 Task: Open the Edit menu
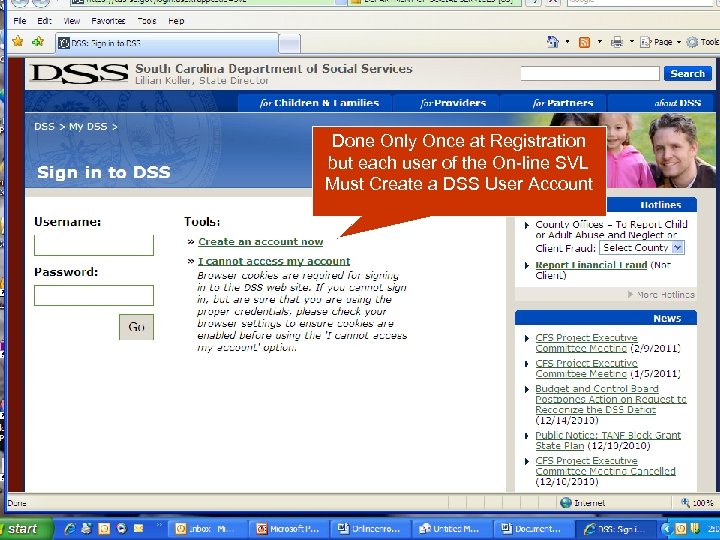[45, 21]
